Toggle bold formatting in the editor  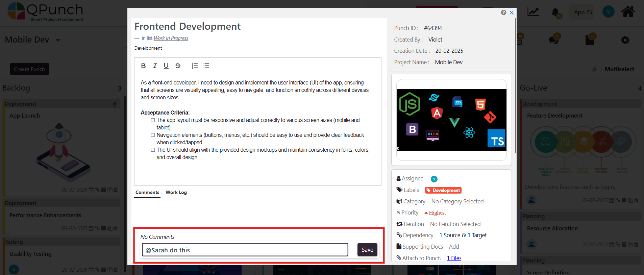[x=143, y=66]
